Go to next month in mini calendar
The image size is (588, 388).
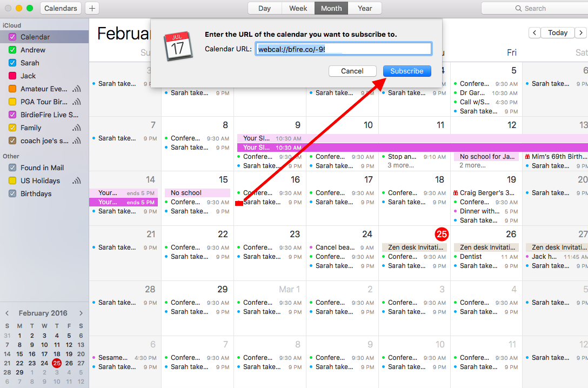pos(81,313)
